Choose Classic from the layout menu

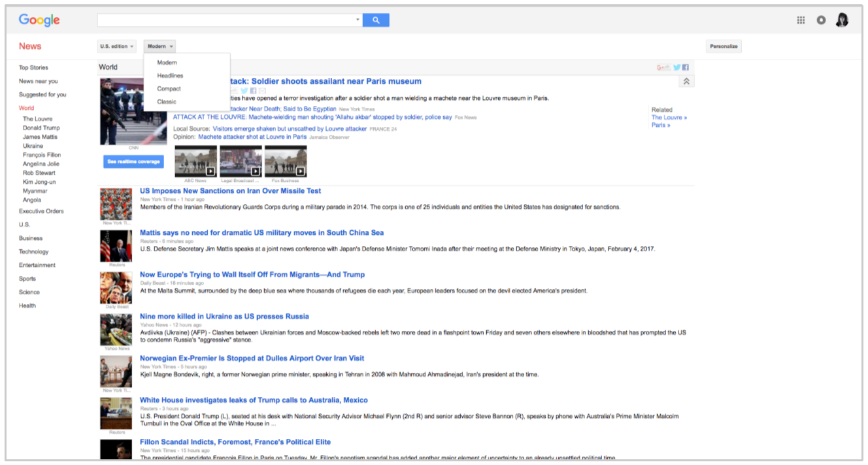(167, 102)
